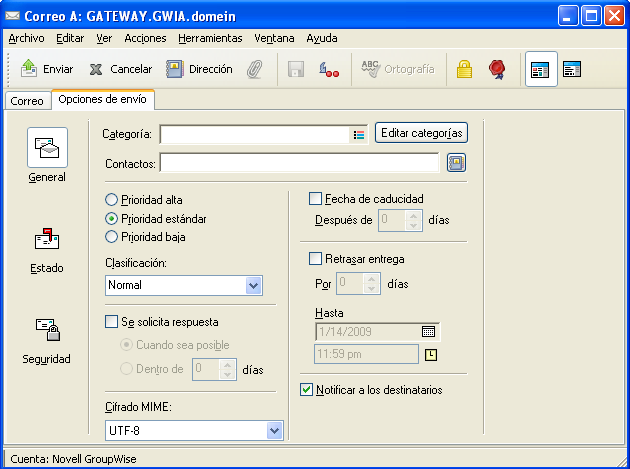Open the Archivo menu
Viewport: 630px width, 469px height.
pyautogui.click(x=27, y=38)
